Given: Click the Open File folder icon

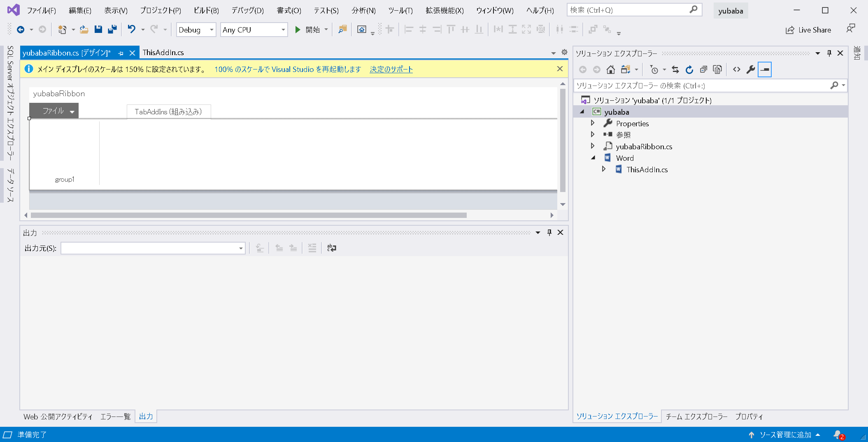Looking at the screenshot, I should [x=84, y=30].
